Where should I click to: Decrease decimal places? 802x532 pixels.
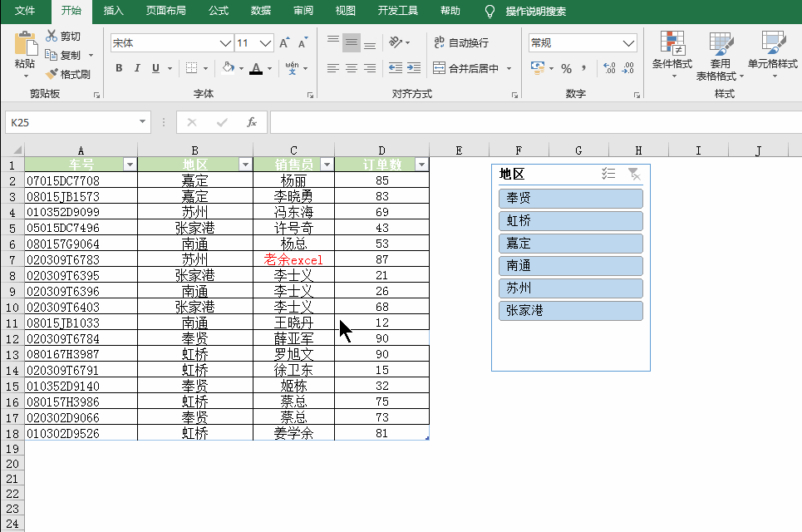point(628,68)
